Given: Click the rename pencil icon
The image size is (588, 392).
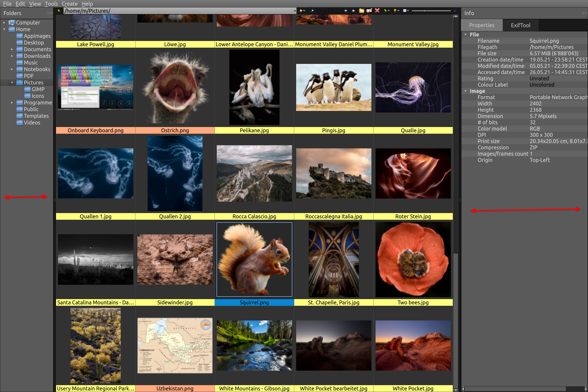Looking at the screenshot, I should [369, 11].
